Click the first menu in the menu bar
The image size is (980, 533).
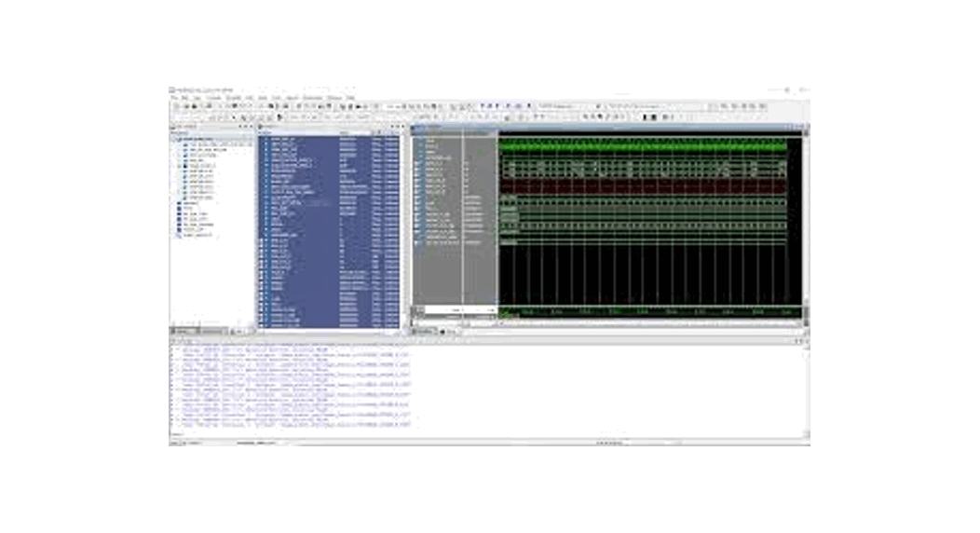coord(174,98)
